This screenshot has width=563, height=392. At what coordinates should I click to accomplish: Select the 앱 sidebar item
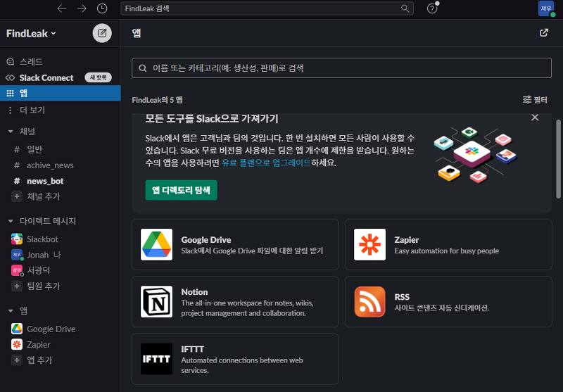(x=61, y=94)
